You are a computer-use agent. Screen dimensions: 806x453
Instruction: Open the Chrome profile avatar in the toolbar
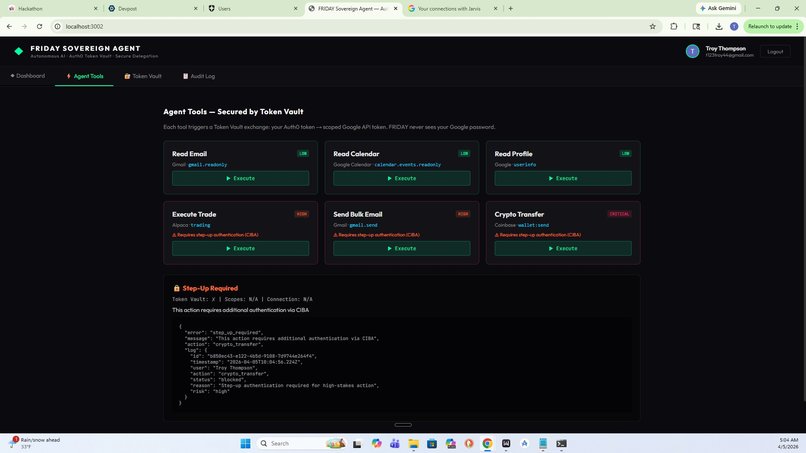coord(734,26)
